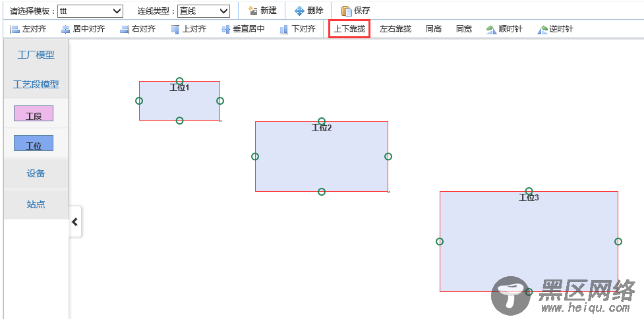Select the 工位1 box on canvas

click(179, 101)
